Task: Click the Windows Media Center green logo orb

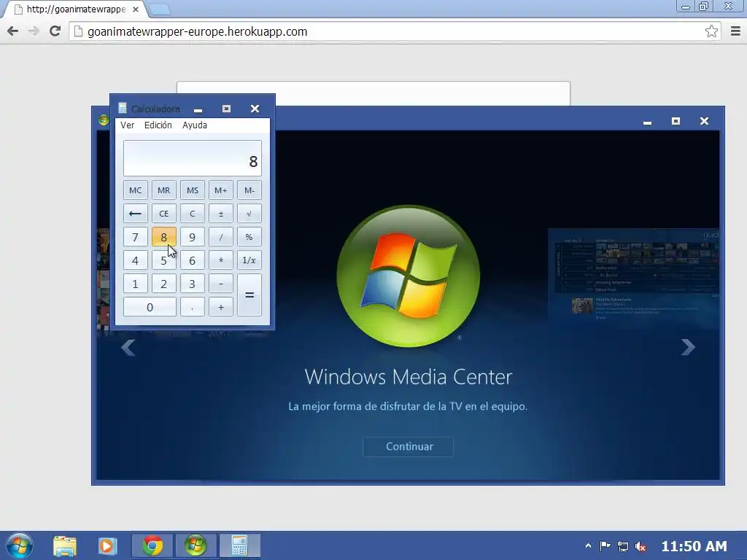Action: pos(409,276)
